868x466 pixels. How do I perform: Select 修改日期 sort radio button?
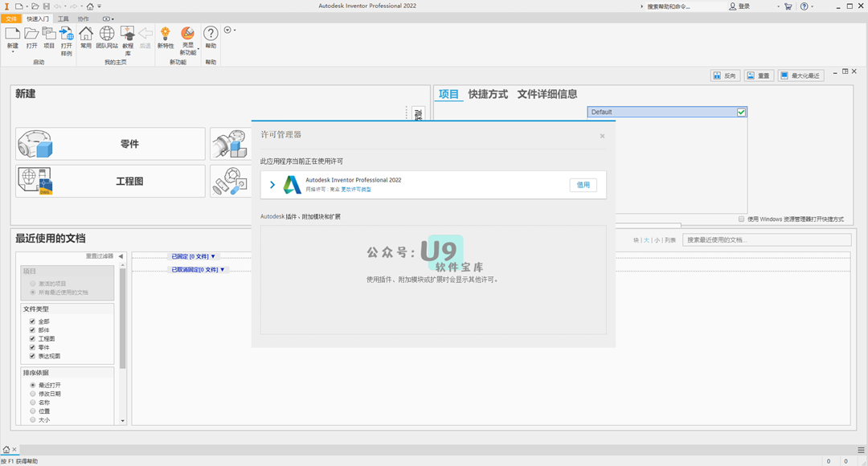(x=33, y=394)
